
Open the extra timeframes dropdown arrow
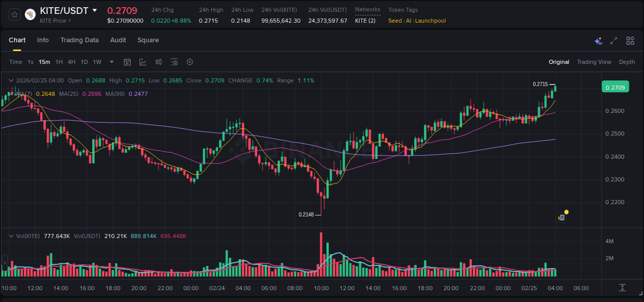tap(111, 62)
